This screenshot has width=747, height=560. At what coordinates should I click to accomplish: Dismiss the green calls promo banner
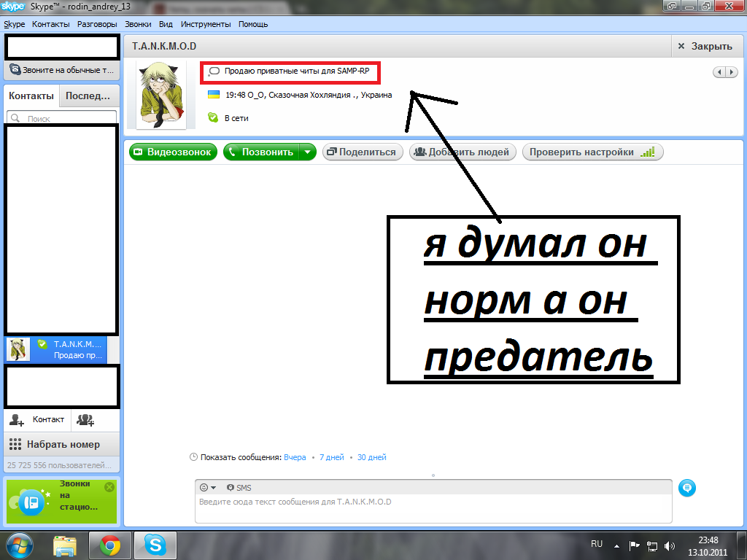click(x=109, y=486)
